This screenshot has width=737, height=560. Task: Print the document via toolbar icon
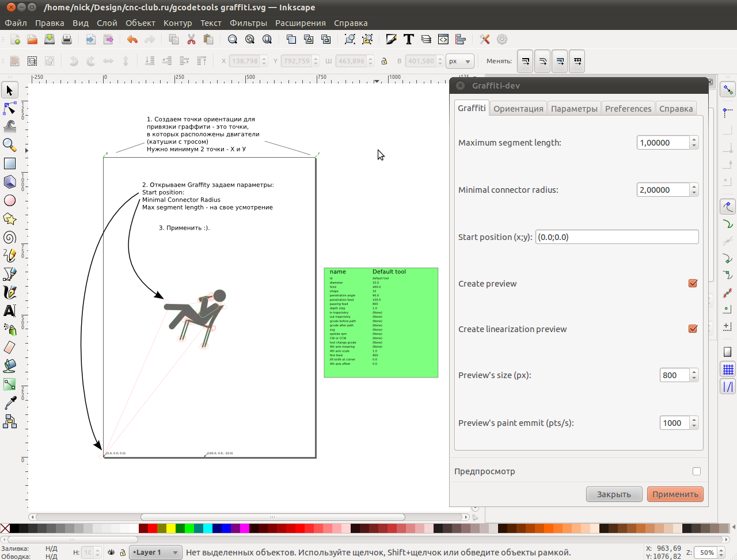[x=67, y=39]
